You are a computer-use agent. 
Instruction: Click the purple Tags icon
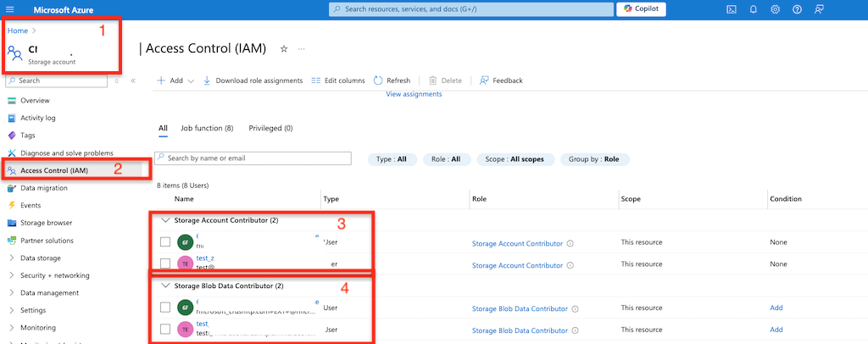12,135
